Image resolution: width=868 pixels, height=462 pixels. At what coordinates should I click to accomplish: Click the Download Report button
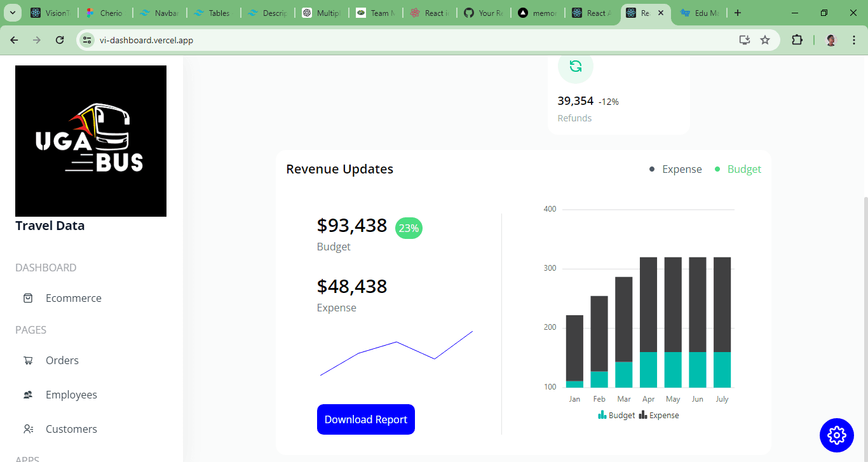[365, 419]
